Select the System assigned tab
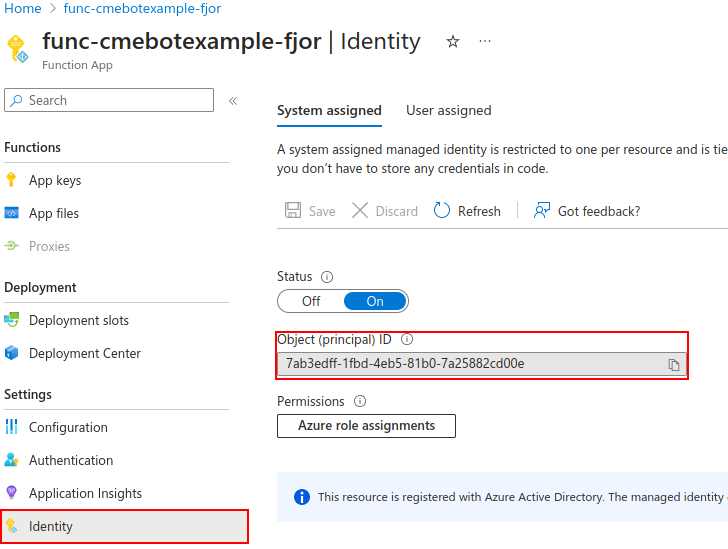 coord(329,111)
